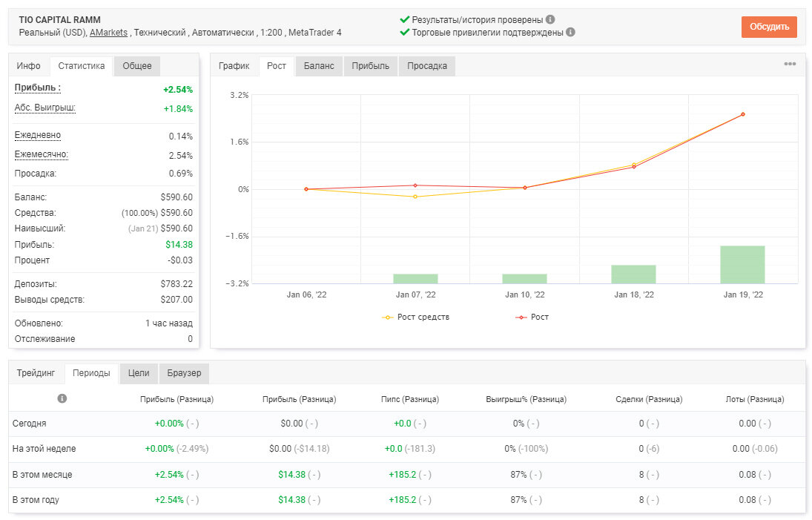This screenshot has width=812, height=520.
Task: Click the info icon in Периоды table header
Action: (x=62, y=398)
